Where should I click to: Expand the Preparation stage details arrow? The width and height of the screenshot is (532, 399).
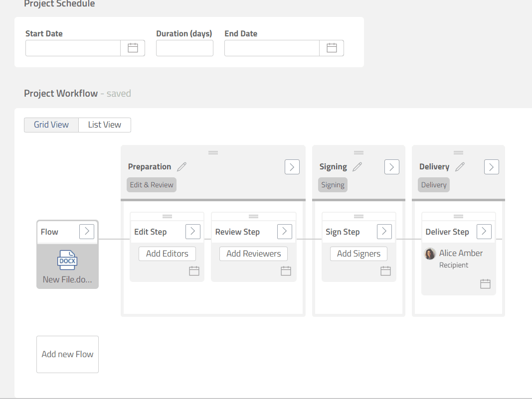pyautogui.click(x=292, y=166)
